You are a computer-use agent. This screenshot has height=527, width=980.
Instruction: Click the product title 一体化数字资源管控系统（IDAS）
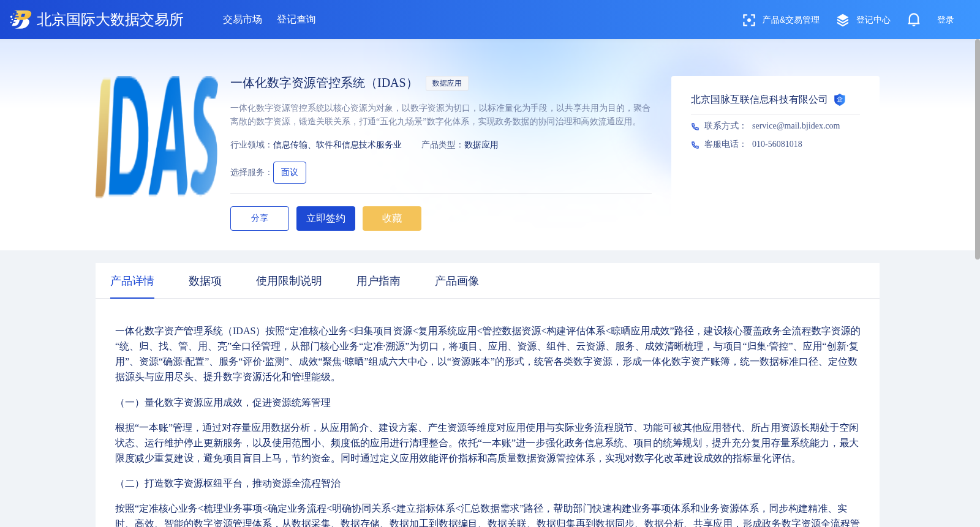click(324, 83)
